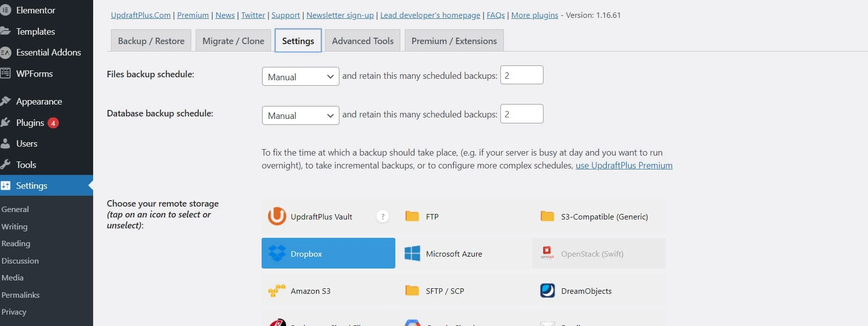Choose S3-Compatible (Generic) remote storage
868x326 pixels.
pyautogui.click(x=599, y=216)
